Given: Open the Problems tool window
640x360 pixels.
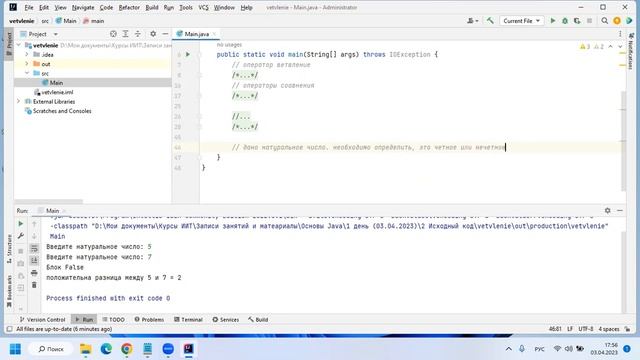Looking at the screenshot, I should (x=149, y=320).
